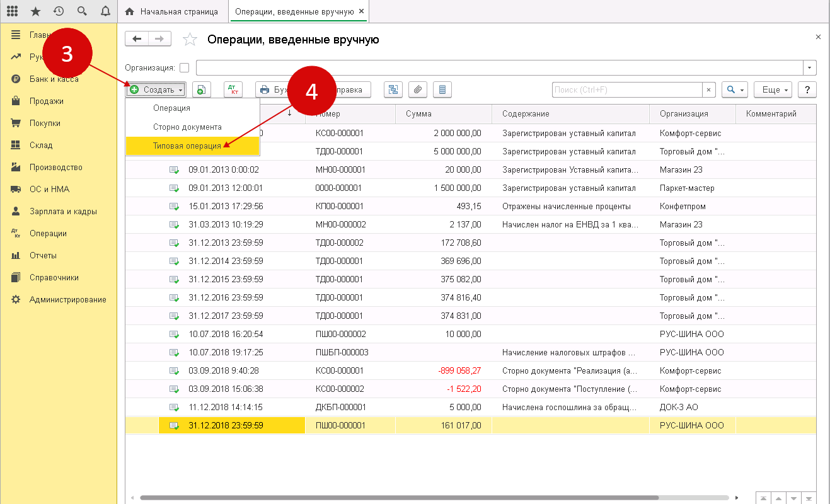Click in the Поиск (Ctrl+F) field

pyautogui.click(x=627, y=90)
